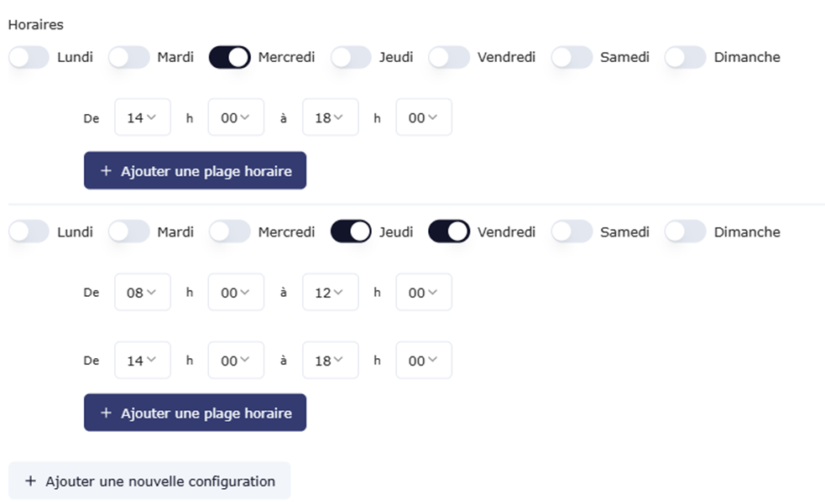Open the 18 end hour dropdown in first configuration

(x=331, y=117)
